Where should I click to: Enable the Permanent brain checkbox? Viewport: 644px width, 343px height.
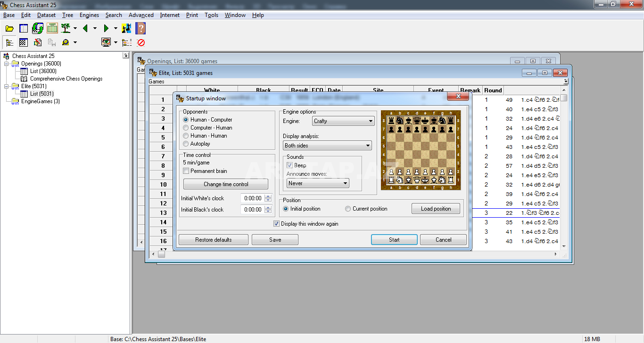205,171
